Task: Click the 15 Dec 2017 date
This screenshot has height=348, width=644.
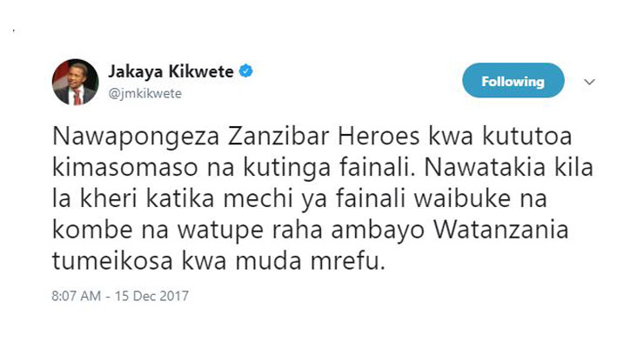Action: (151, 296)
